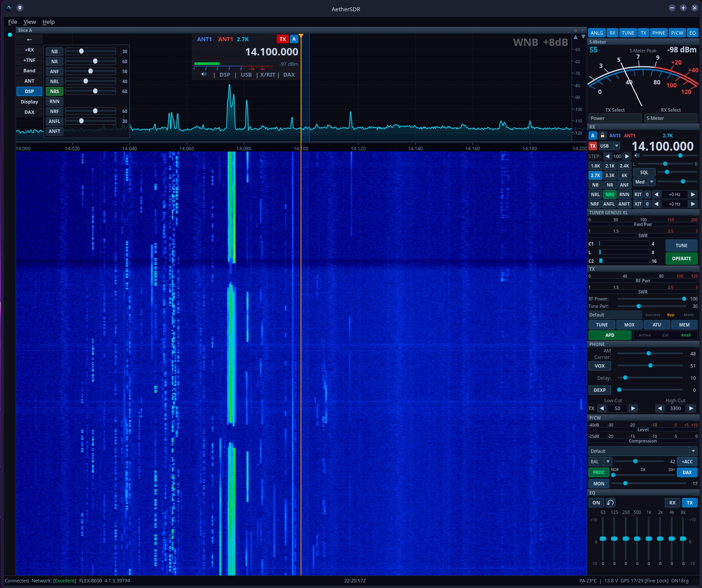Zero the XIT offset with 0 button
The width and height of the screenshot is (702, 588).
pos(647,204)
